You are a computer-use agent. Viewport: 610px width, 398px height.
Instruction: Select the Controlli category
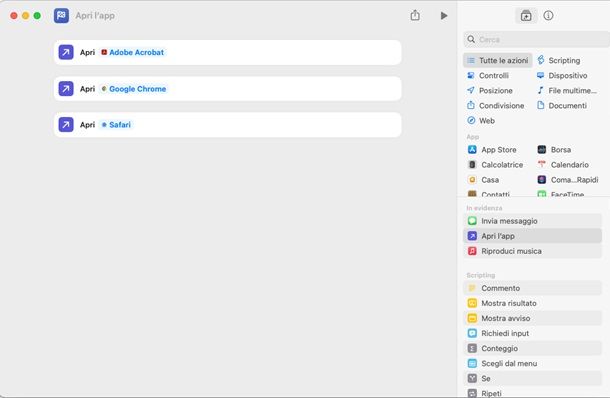pos(488,75)
